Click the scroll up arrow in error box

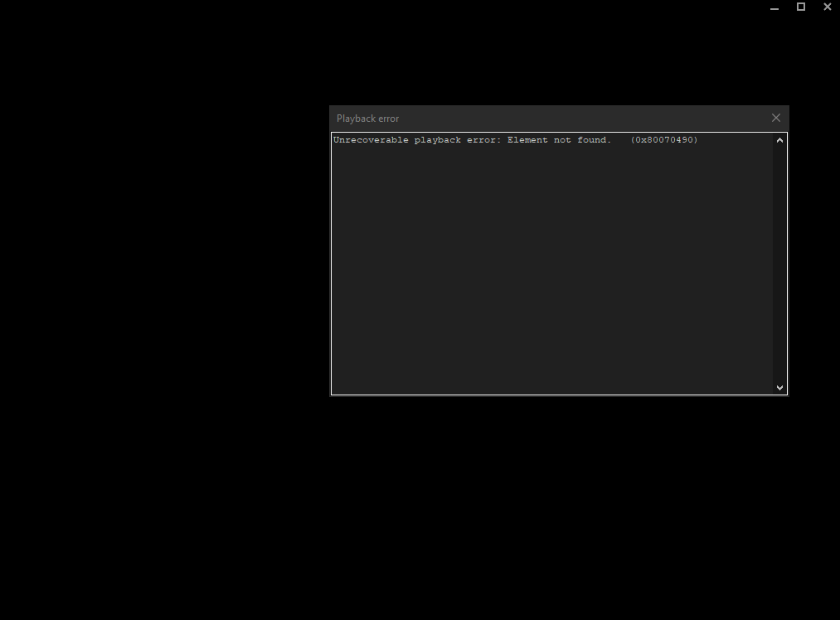pyautogui.click(x=779, y=140)
